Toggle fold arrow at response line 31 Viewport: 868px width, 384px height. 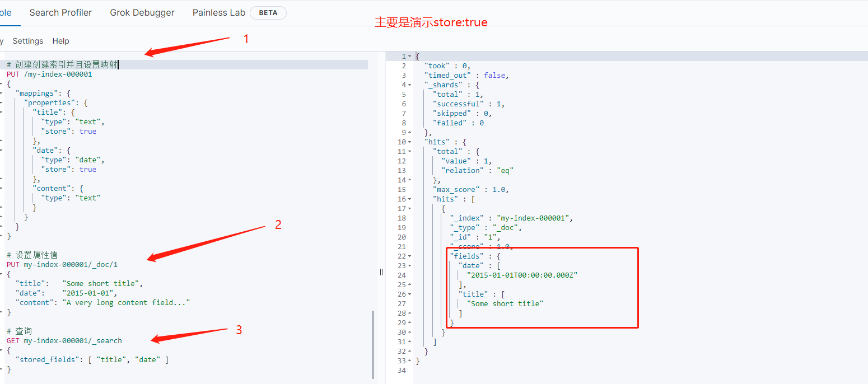click(409, 342)
